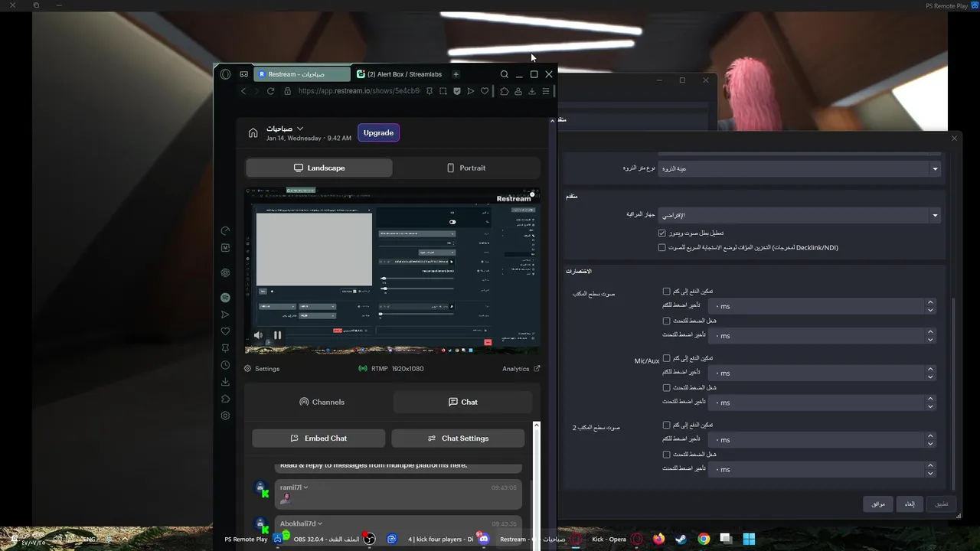Open the Analytics link

click(x=521, y=369)
